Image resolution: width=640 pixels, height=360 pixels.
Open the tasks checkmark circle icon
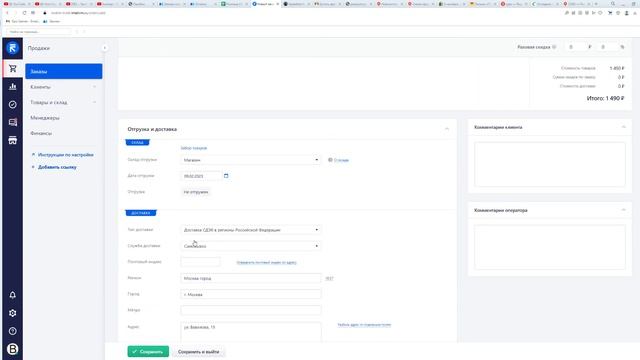click(13, 104)
